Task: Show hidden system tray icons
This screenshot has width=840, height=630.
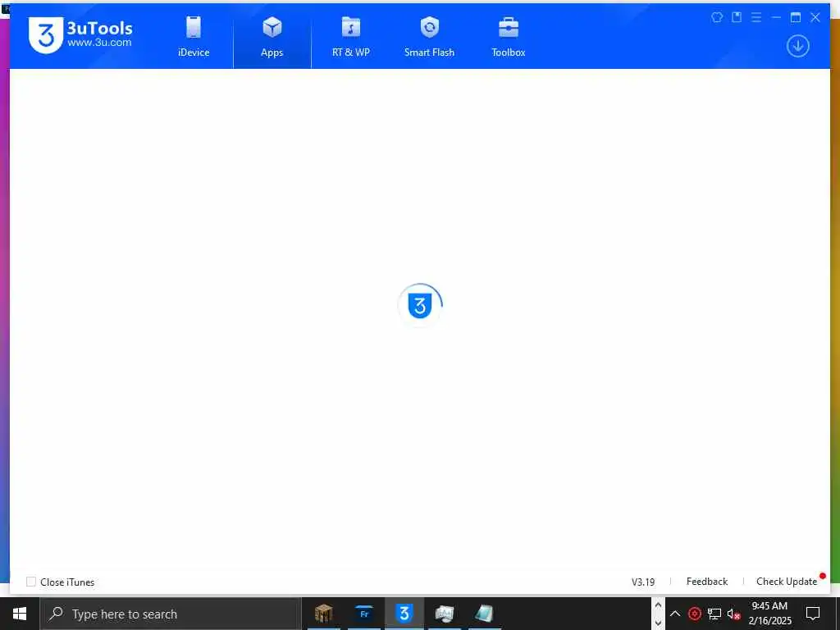Action: [x=675, y=614]
